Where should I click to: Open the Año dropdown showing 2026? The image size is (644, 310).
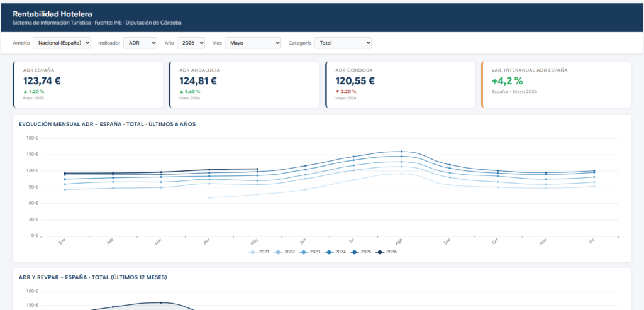tap(191, 43)
